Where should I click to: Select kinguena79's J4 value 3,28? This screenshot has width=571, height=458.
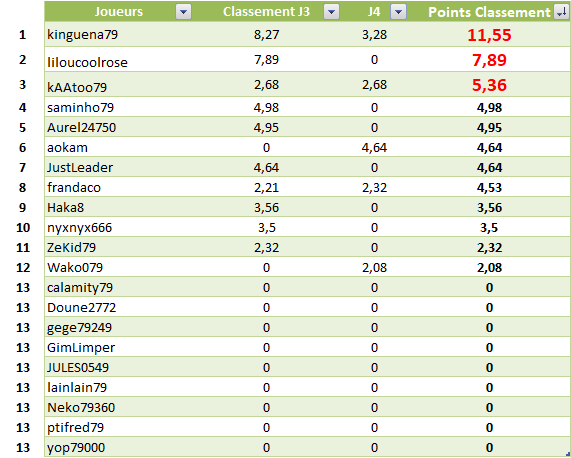point(374,35)
